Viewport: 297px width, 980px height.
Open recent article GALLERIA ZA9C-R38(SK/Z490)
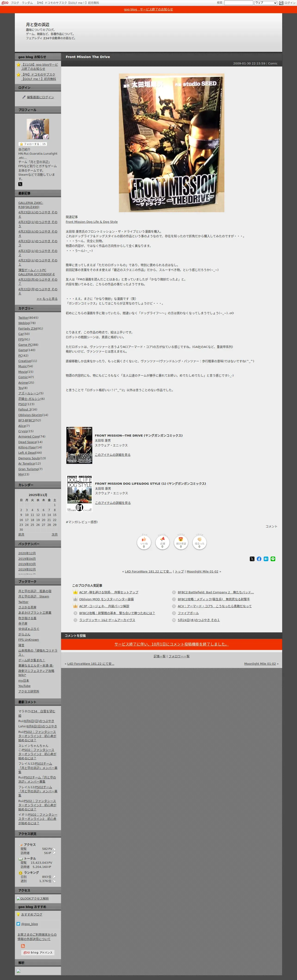[x=31, y=205]
